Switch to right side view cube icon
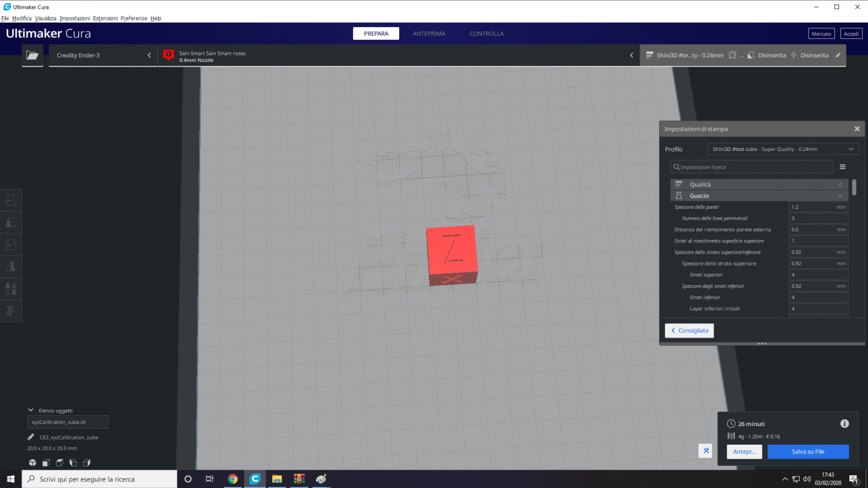 (87, 463)
